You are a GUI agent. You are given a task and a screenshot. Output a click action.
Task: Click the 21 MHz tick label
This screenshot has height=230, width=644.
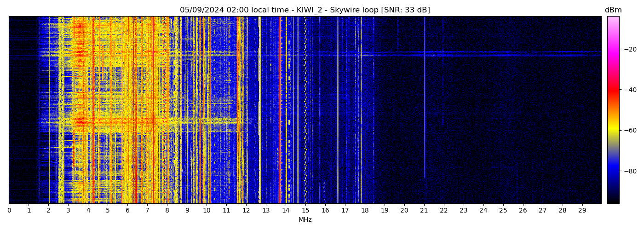click(424, 211)
